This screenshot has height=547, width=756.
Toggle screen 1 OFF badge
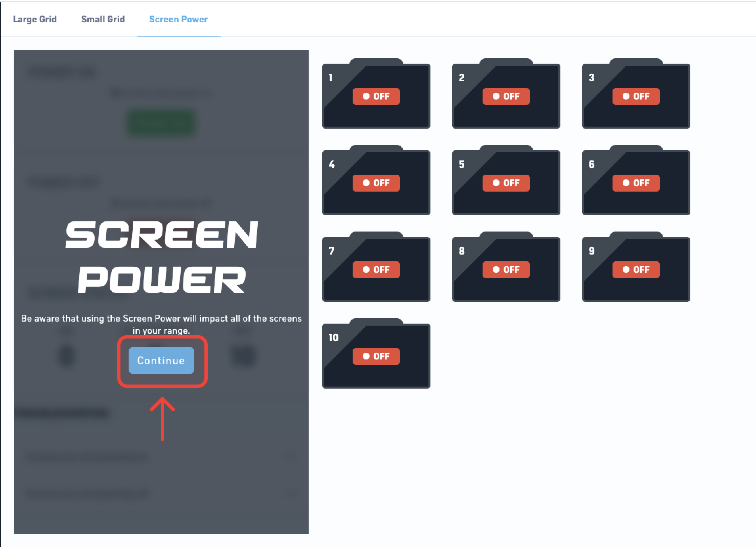[x=376, y=96]
